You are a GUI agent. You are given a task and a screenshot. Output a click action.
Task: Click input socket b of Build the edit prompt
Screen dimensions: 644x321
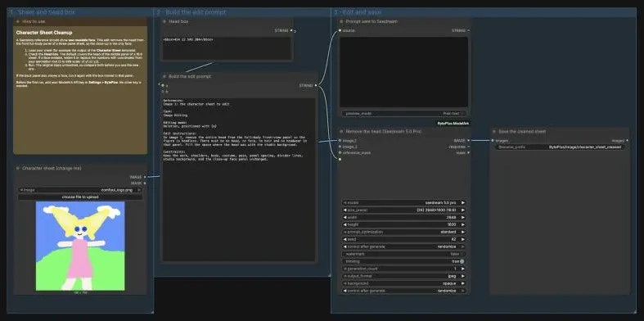(163, 91)
